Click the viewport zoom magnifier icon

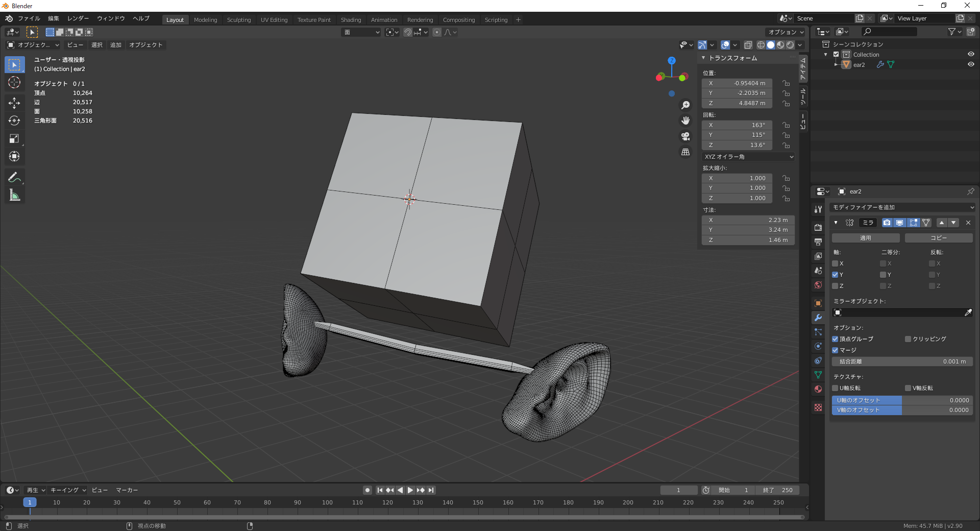pyautogui.click(x=685, y=105)
